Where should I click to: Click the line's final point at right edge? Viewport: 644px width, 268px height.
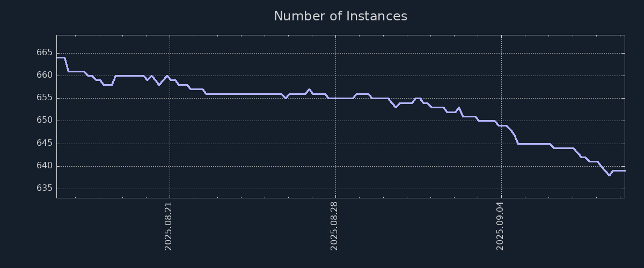coord(624,170)
